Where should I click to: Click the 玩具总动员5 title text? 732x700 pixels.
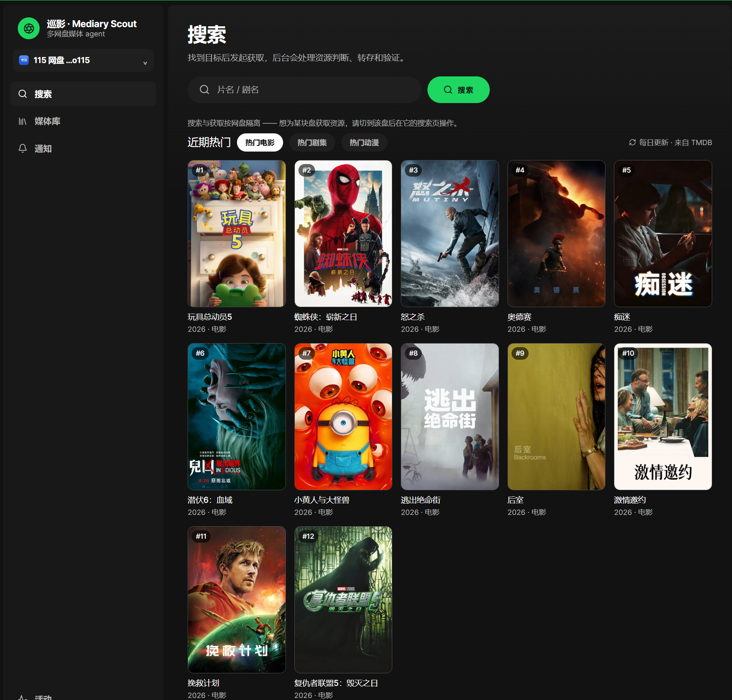[210, 317]
